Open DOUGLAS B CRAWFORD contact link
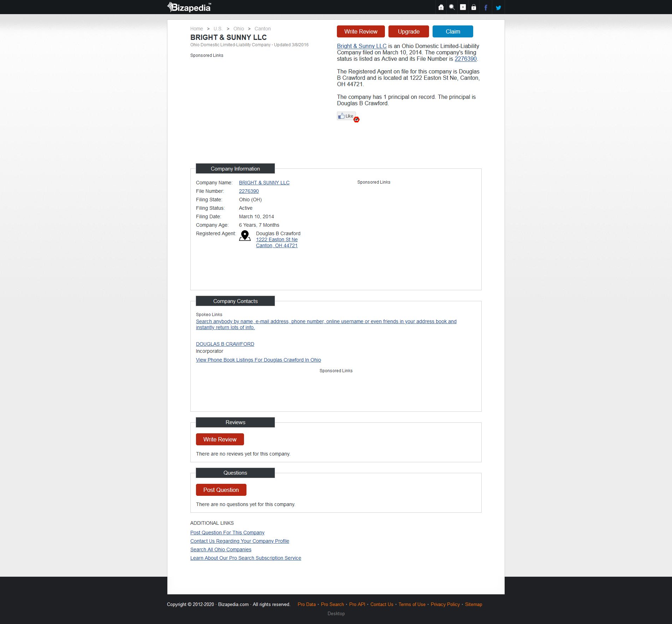This screenshot has height=624, width=672. point(225,344)
